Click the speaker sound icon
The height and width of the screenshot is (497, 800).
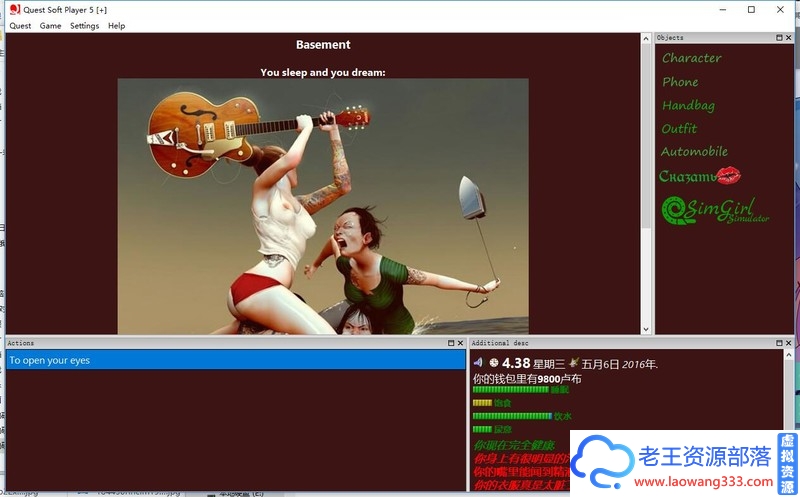coord(478,362)
